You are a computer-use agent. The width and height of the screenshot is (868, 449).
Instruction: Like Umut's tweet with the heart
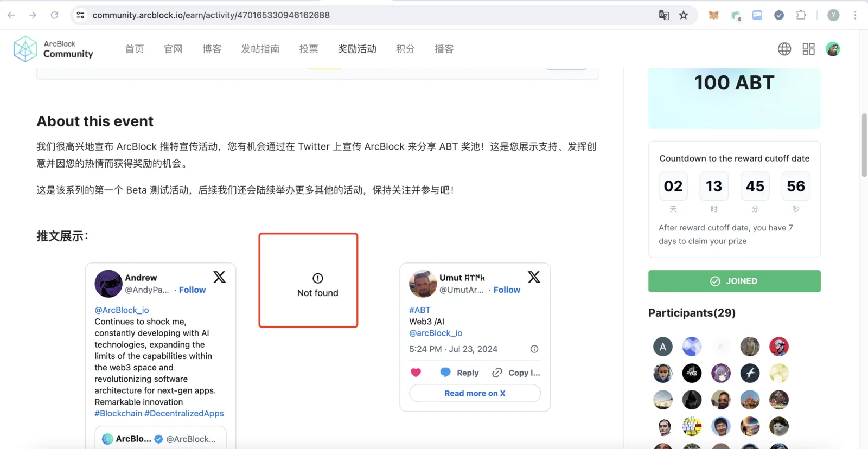pyautogui.click(x=416, y=373)
